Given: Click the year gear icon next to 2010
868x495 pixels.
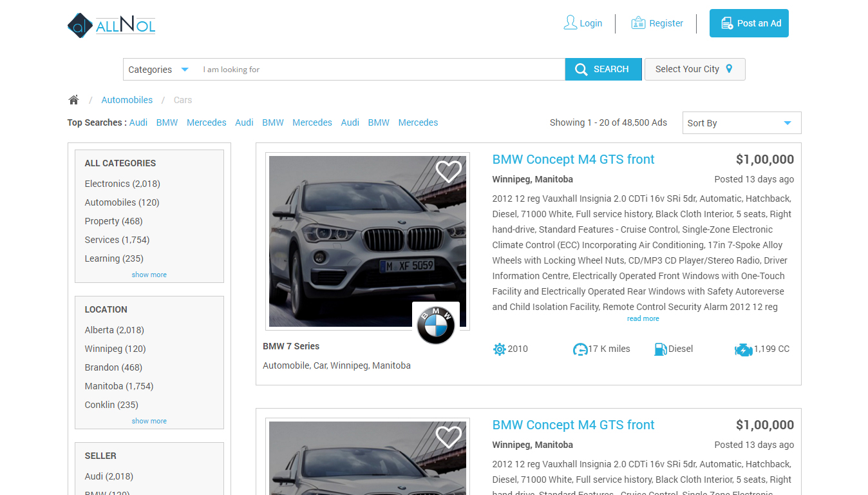Looking at the screenshot, I should pyautogui.click(x=499, y=349).
